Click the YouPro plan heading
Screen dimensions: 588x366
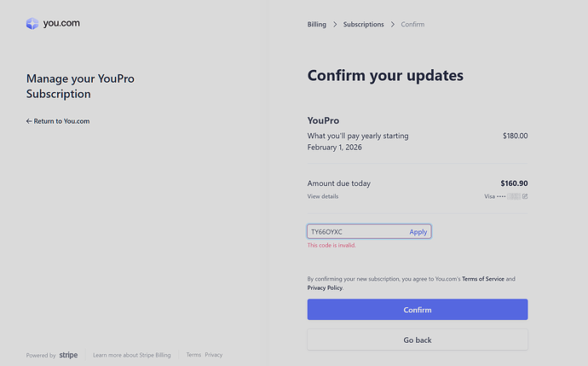coord(323,120)
